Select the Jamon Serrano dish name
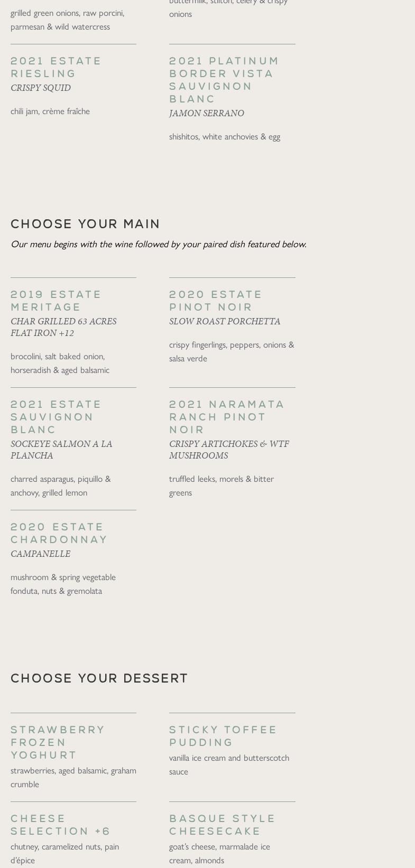 click(x=206, y=113)
